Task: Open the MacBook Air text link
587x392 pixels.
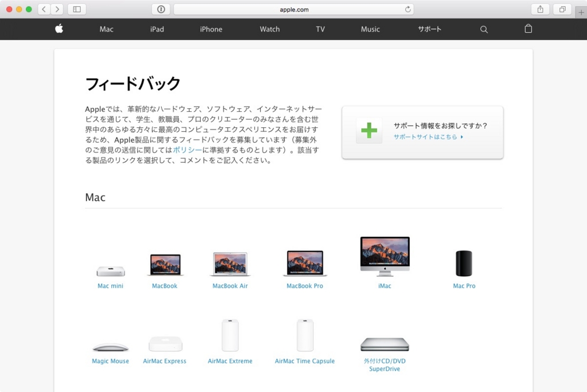Action: [x=230, y=285]
